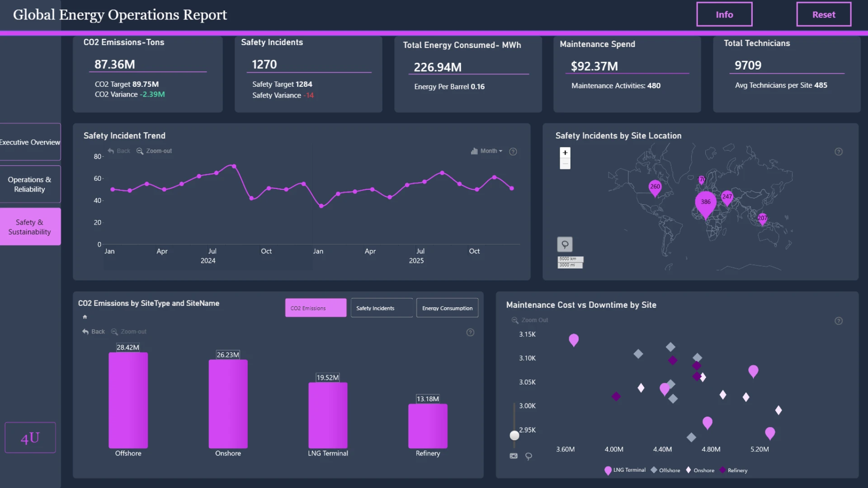
Task: Click the Info button
Action: pyautogui.click(x=724, y=14)
